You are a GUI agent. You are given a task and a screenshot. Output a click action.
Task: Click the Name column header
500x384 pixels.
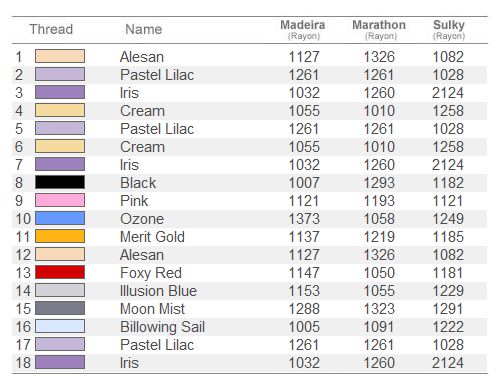[144, 29]
